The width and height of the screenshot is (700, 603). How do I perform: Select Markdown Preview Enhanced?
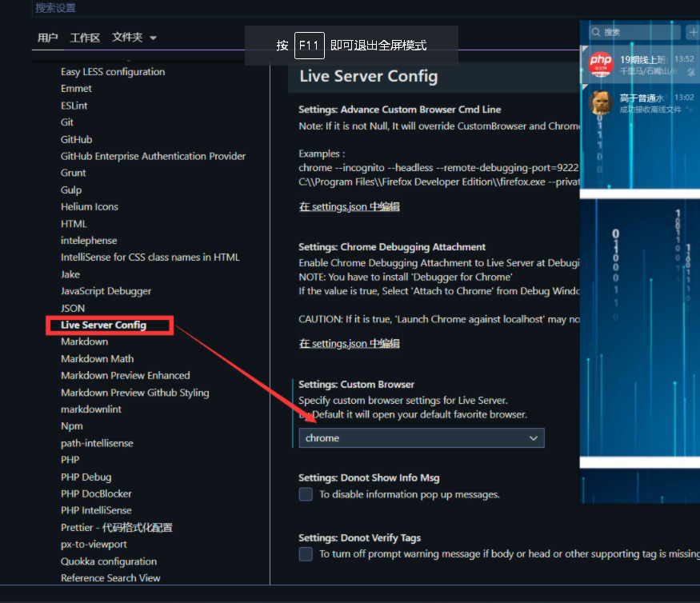(126, 375)
